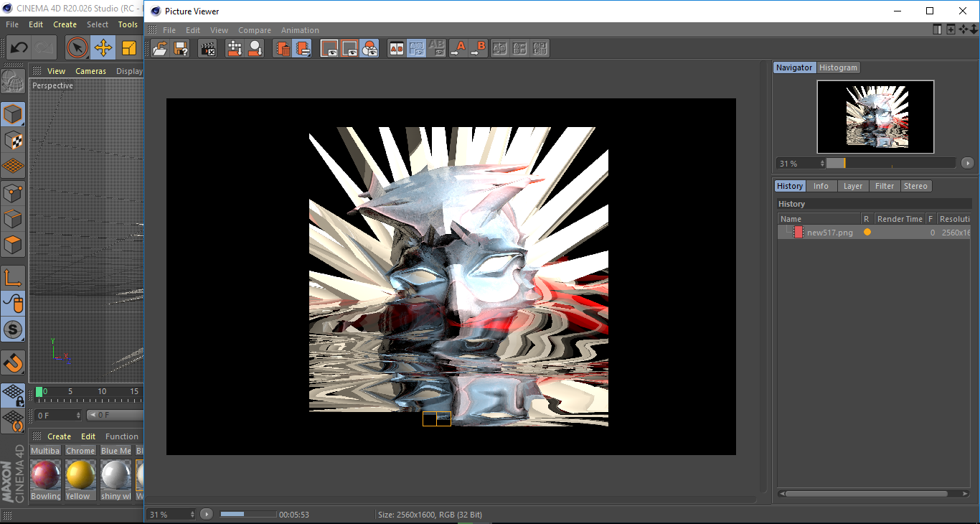Click the grid with down-arrow toolbar icon

pyautogui.click(x=235, y=49)
